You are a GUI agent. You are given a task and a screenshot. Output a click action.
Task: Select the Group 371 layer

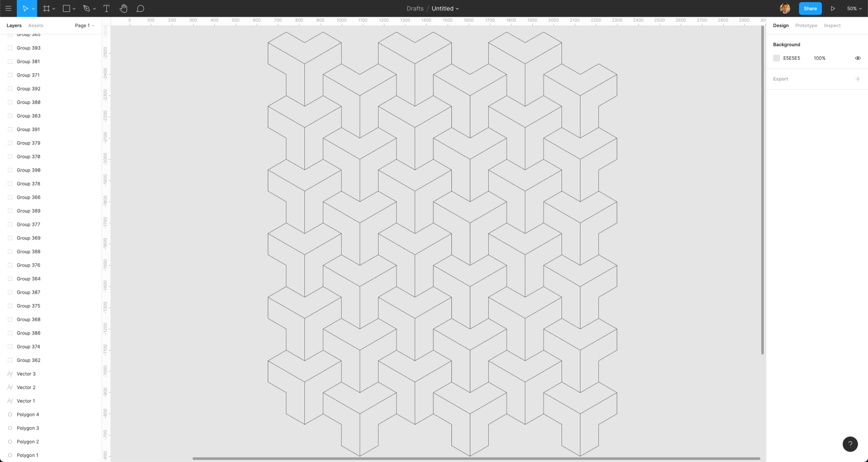(51, 75)
